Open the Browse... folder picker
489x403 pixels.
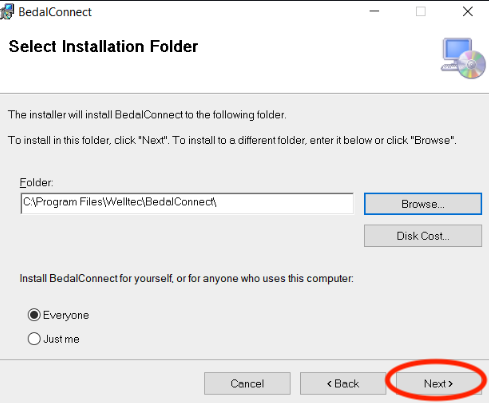[423, 204]
